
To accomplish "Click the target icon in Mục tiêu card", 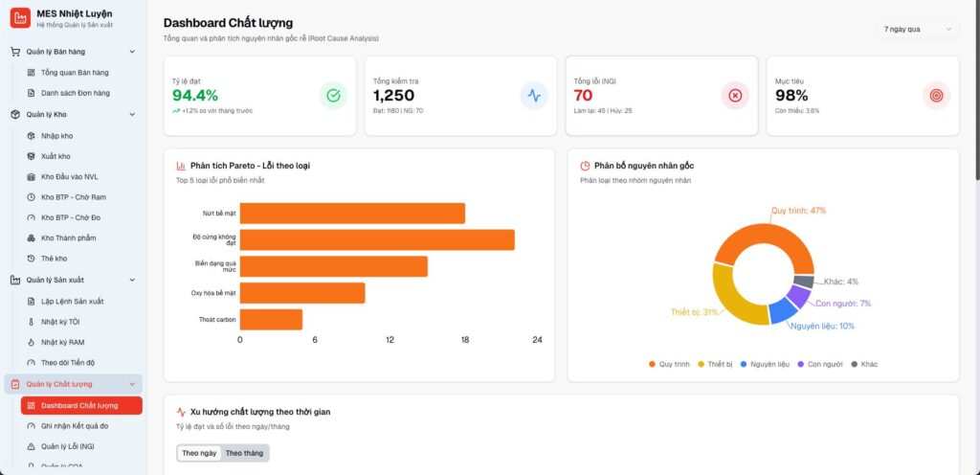I will [936, 96].
